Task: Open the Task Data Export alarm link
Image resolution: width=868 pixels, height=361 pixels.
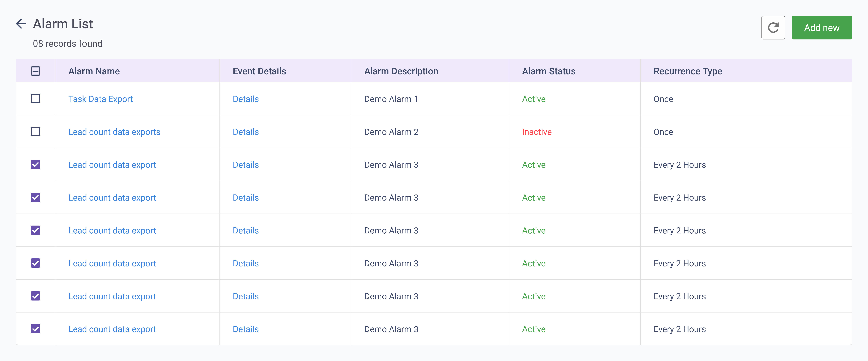Action: pos(100,99)
